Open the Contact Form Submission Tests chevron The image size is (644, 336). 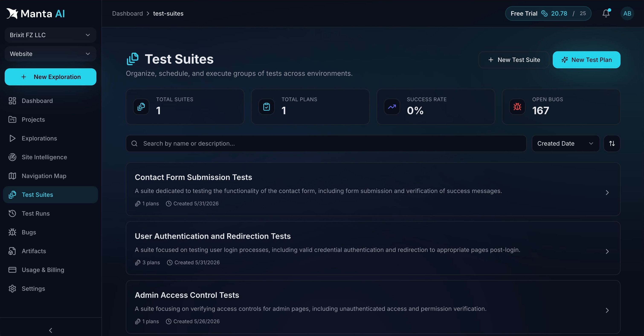pos(607,192)
